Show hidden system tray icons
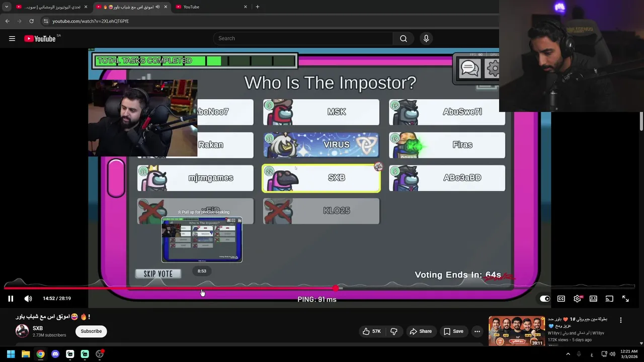Viewport: 644px width, 362px height. (x=568, y=354)
